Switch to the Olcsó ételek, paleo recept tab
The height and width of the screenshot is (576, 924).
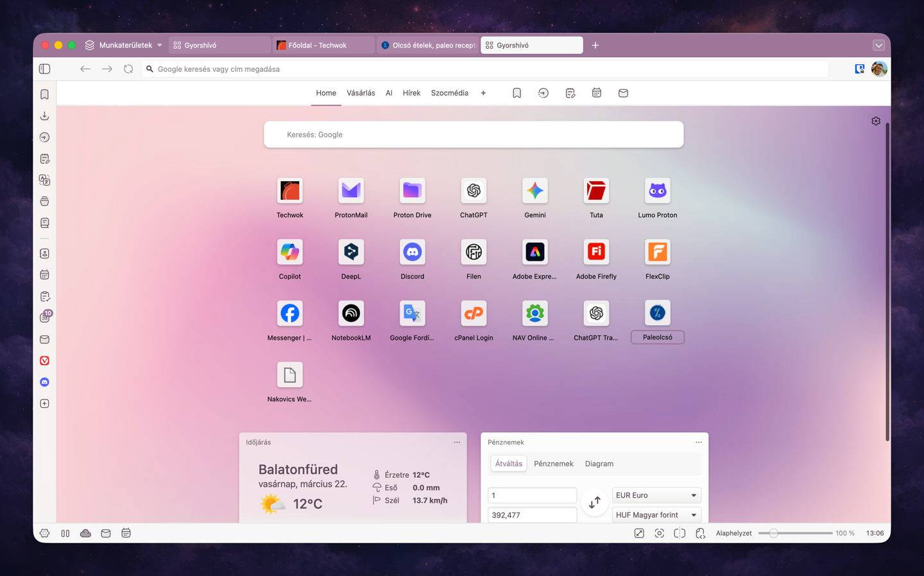point(427,45)
